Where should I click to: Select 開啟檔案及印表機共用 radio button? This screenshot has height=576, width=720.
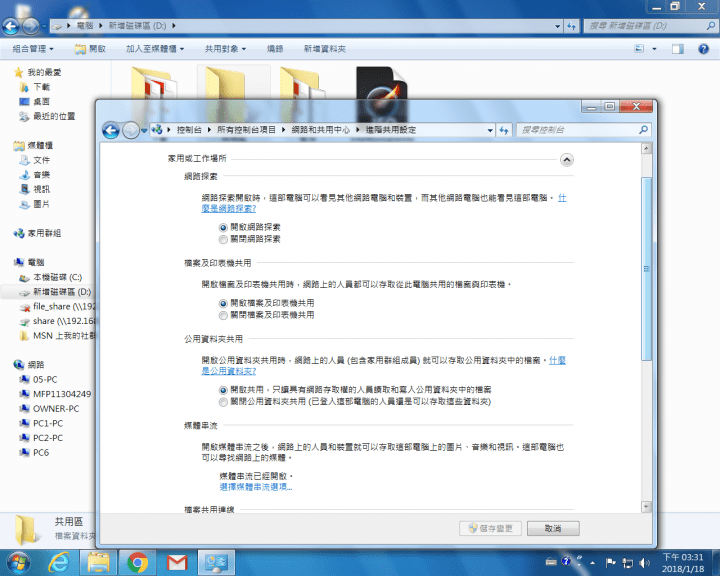point(223,303)
